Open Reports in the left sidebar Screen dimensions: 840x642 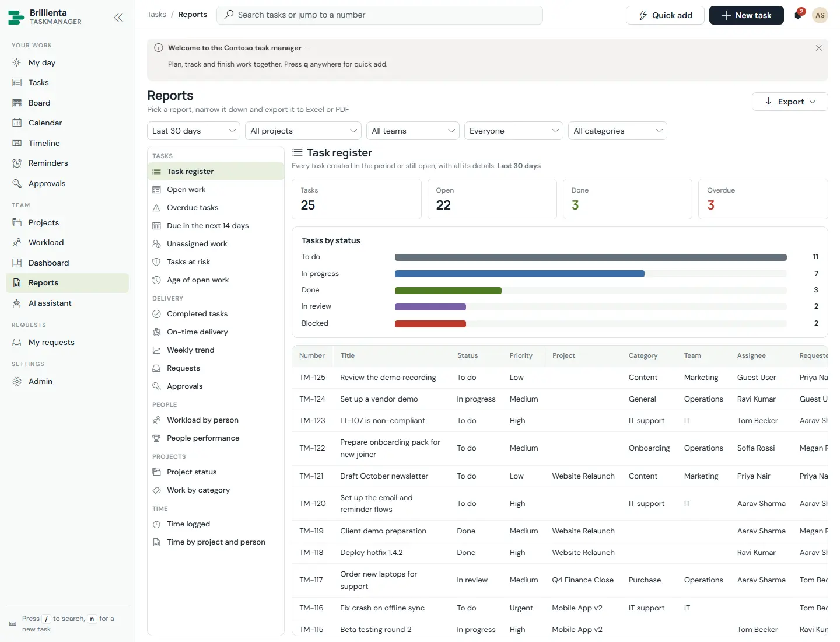[x=67, y=283]
